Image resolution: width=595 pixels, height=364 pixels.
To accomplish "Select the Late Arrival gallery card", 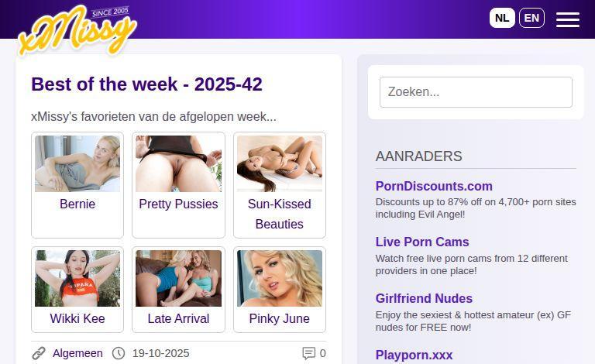I will point(178,290).
